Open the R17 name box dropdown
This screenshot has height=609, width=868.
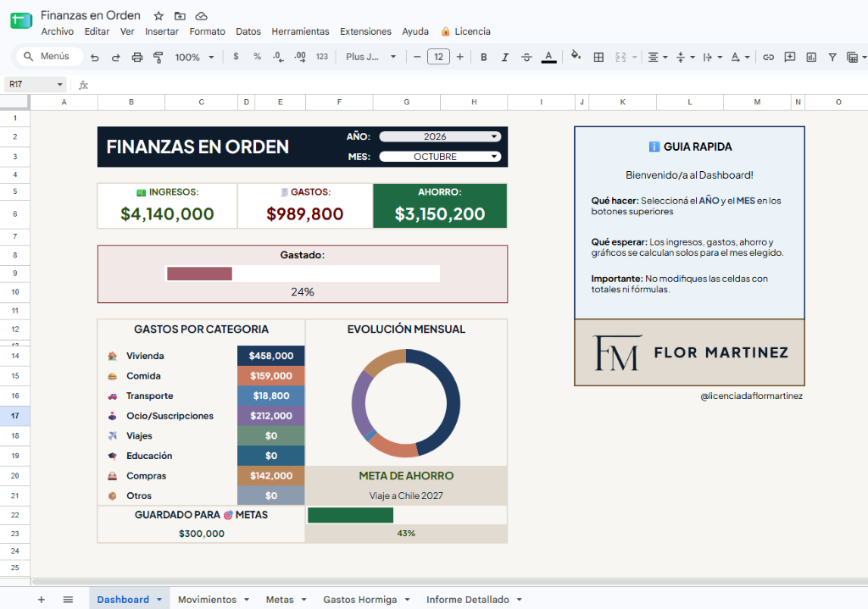(59, 85)
